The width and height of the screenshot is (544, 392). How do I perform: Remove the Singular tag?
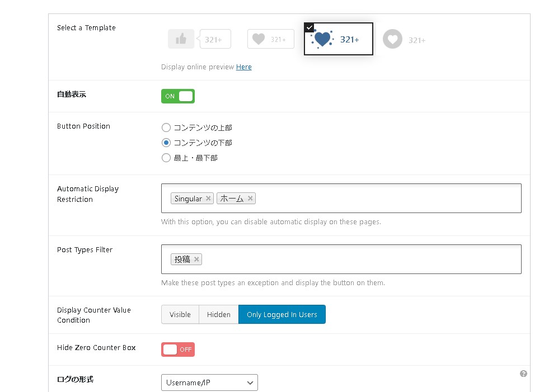pos(208,199)
